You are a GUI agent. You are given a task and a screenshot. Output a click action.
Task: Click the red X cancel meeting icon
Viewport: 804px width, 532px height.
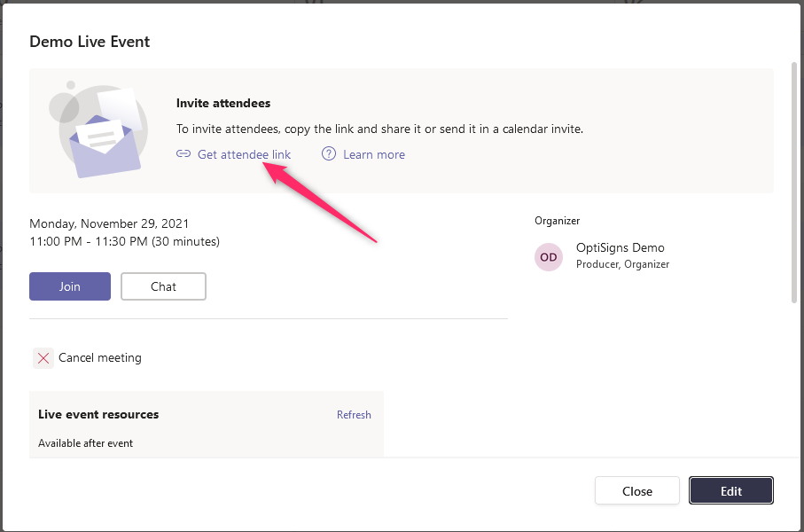coord(43,358)
